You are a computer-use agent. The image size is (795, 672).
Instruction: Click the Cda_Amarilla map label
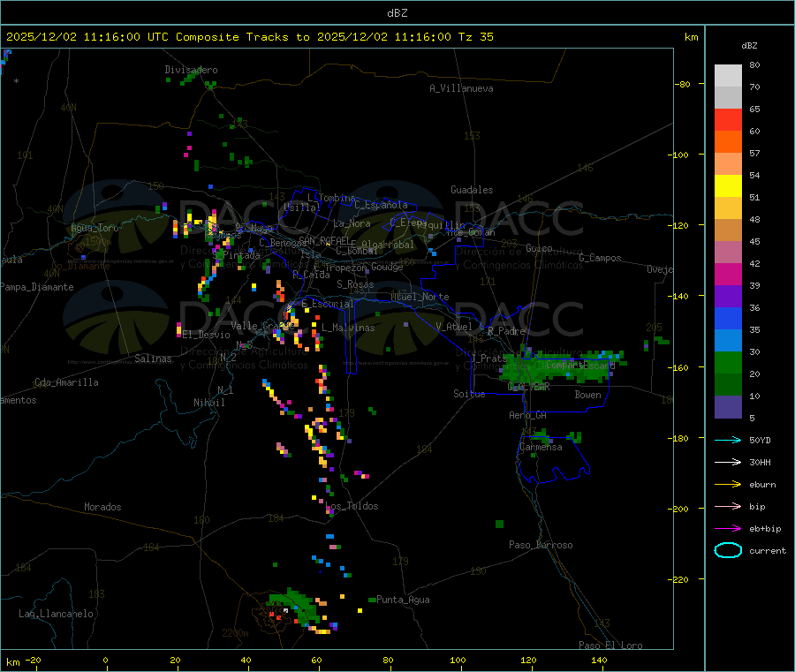[66, 382]
